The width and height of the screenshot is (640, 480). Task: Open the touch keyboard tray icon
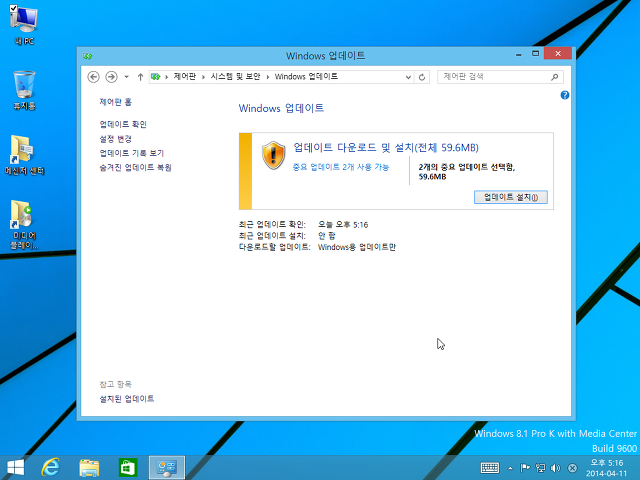[490, 468]
